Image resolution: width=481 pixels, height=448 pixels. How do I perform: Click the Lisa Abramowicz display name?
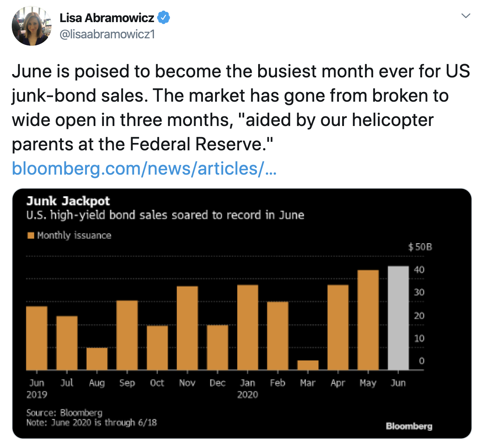pyautogui.click(x=107, y=18)
